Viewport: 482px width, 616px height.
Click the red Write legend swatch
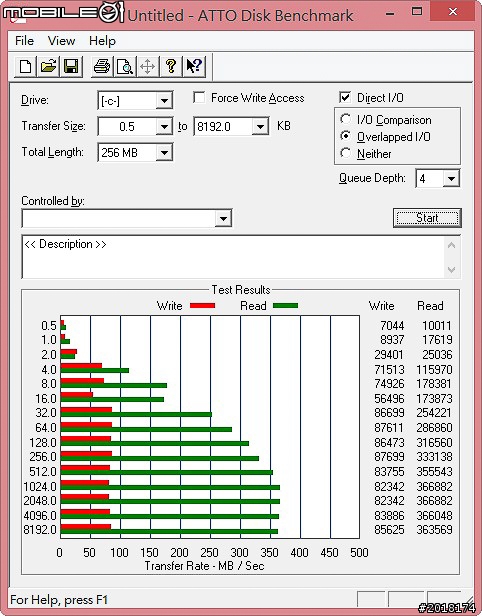pos(202,306)
